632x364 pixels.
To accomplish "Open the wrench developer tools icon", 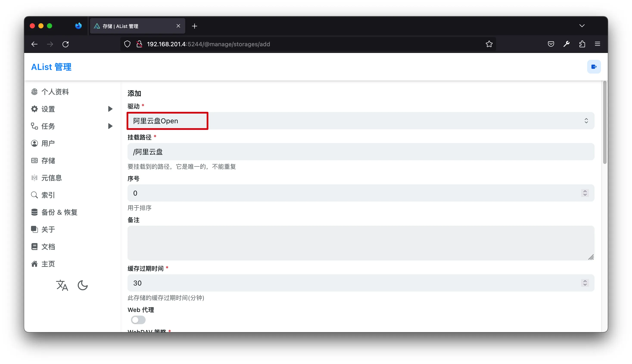I will pyautogui.click(x=567, y=44).
